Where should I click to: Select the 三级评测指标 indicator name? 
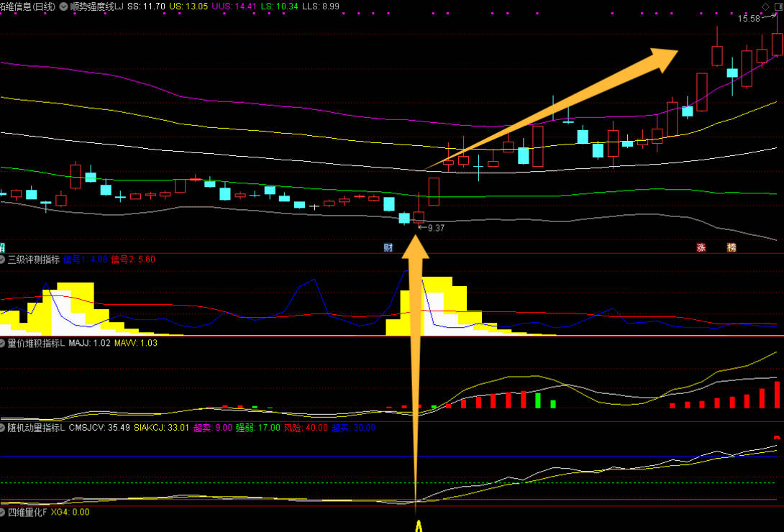click(34, 260)
